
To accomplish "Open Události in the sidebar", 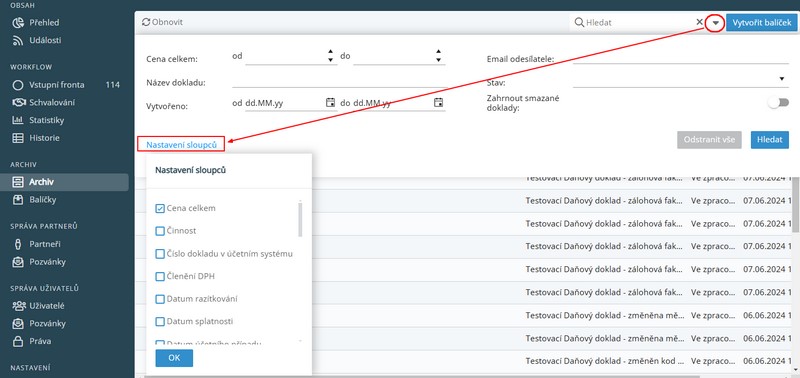I will (45, 40).
